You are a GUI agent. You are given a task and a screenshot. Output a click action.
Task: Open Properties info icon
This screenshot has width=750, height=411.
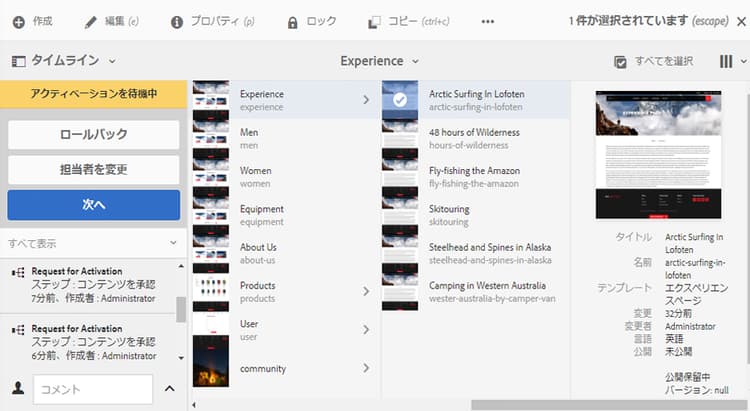click(177, 22)
